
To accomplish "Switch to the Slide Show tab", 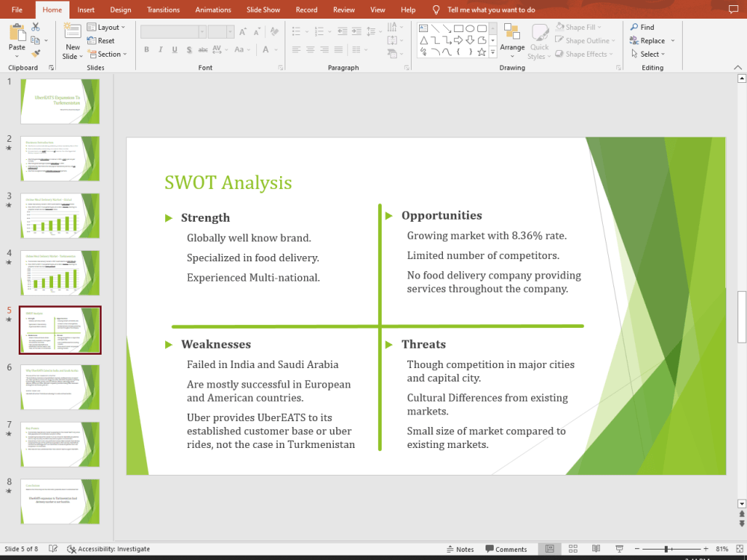I will pyautogui.click(x=263, y=10).
